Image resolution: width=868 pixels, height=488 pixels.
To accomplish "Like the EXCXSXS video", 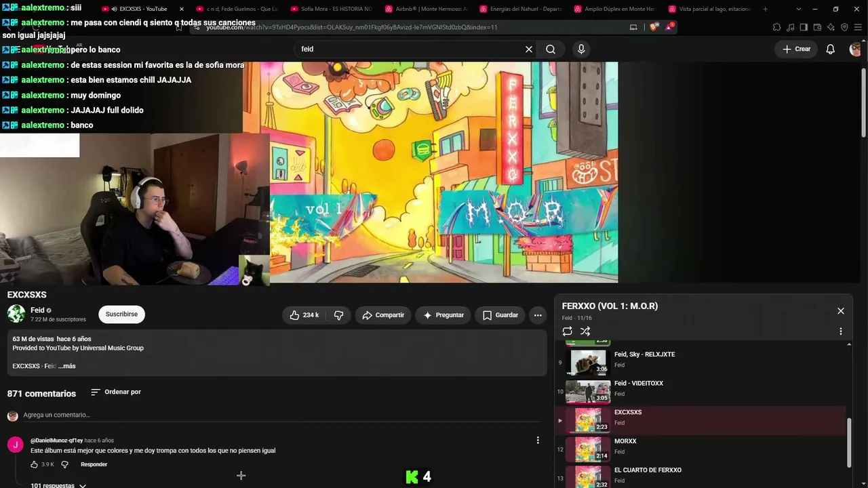I will pos(304,315).
